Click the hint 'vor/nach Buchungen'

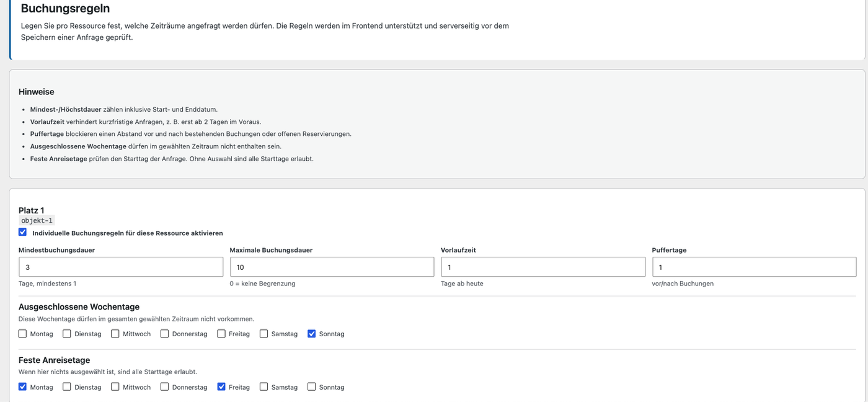click(x=683, y=284)
